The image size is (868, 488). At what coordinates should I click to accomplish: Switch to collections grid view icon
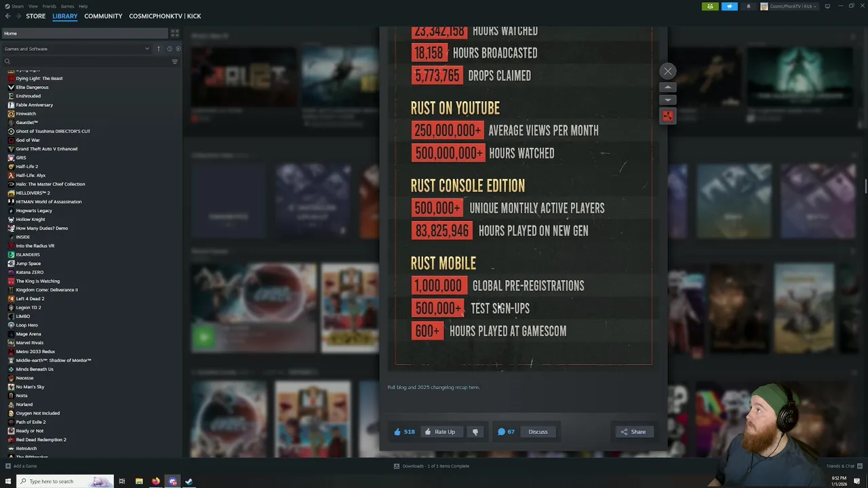tap(175, 33)
